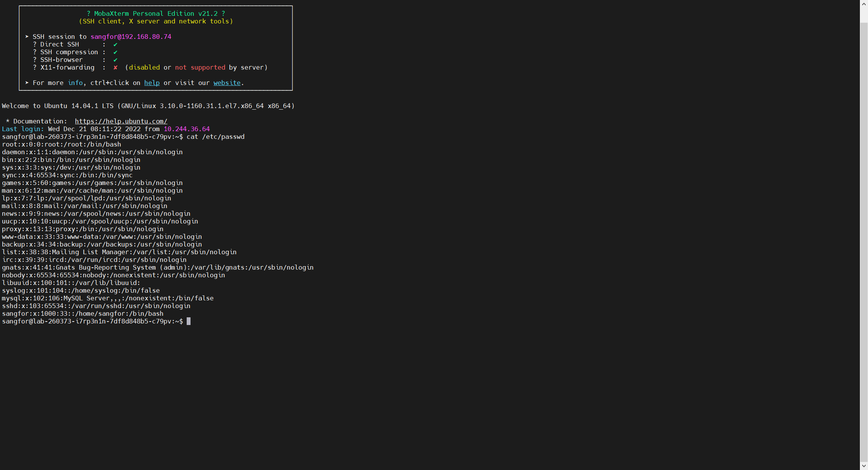Click the cyan 'info' word in banner
Image resolution: width=868 pixels, height=470 pixels.
pos(75,83)
